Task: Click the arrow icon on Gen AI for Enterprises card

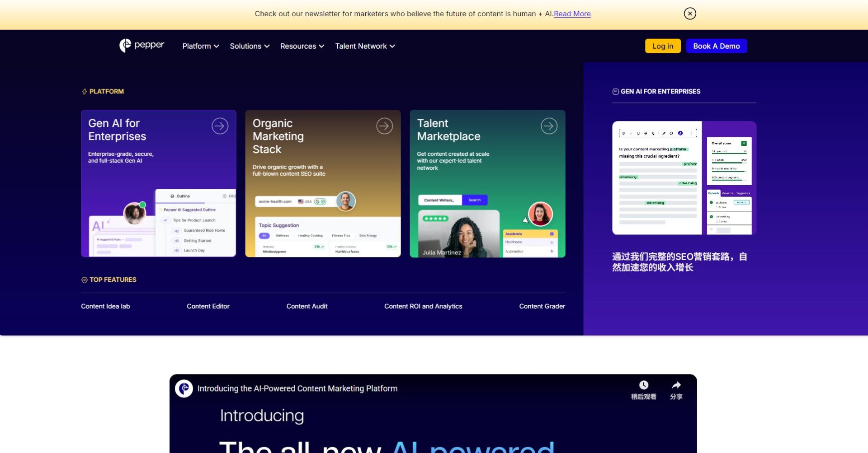Action: [x=220, y=126]
